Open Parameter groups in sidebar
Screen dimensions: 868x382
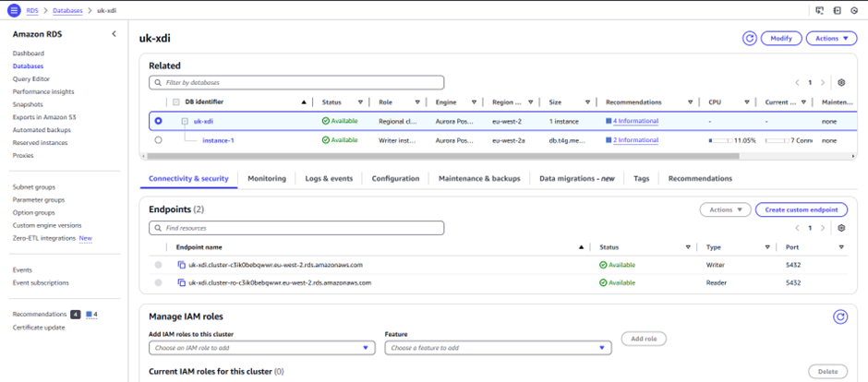tap(38, 199)
